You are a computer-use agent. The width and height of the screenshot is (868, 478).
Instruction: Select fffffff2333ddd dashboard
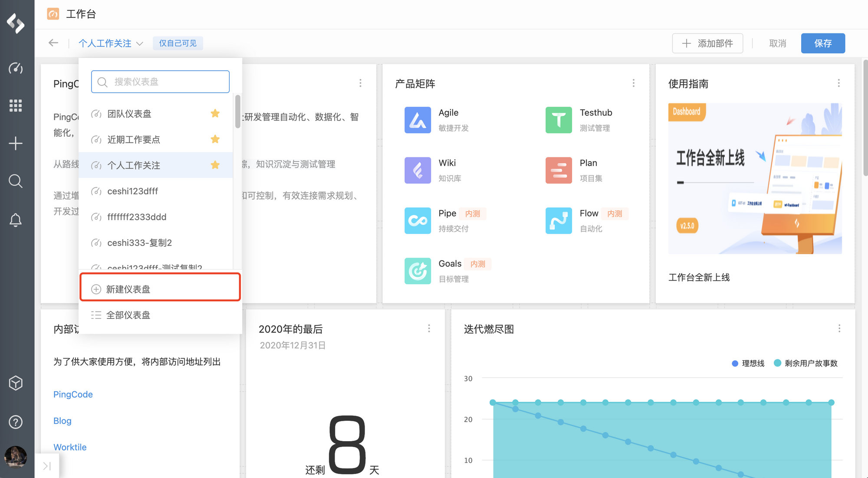click(156, 217)
